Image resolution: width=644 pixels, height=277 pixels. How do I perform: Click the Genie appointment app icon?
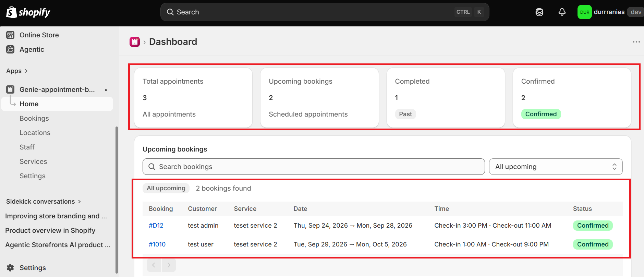pos(11,89)
